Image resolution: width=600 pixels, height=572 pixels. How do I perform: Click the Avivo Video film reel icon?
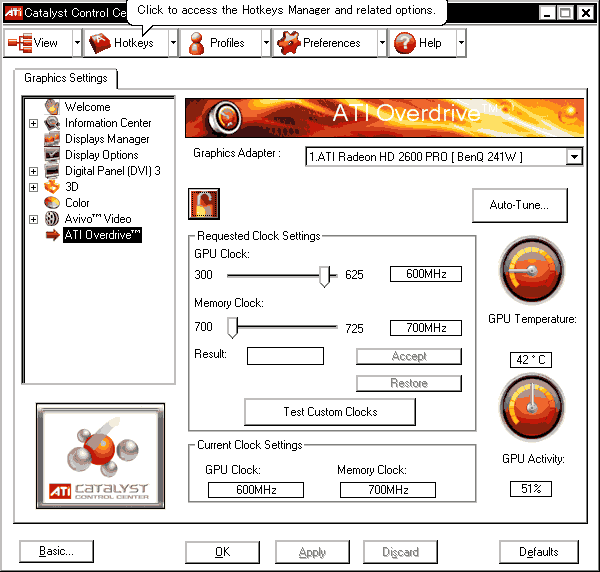pyautogui.click(x=52, y=219)
